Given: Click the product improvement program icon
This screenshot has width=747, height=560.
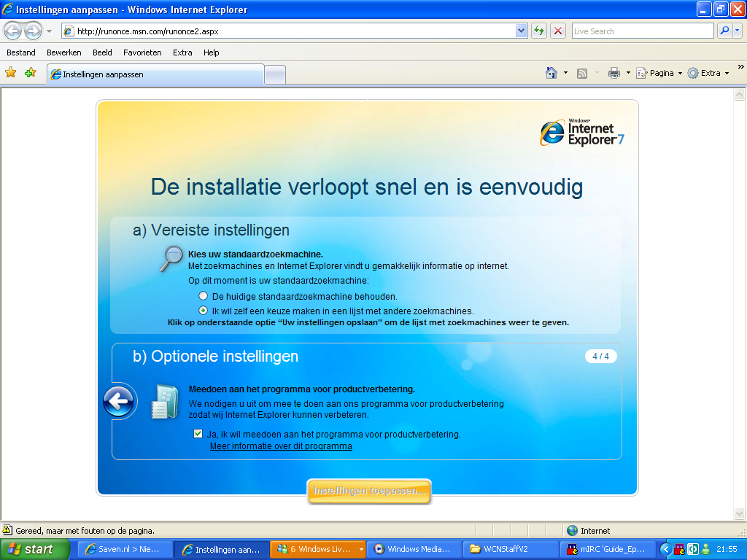Looking at the screenshot, I should point(164,402).
